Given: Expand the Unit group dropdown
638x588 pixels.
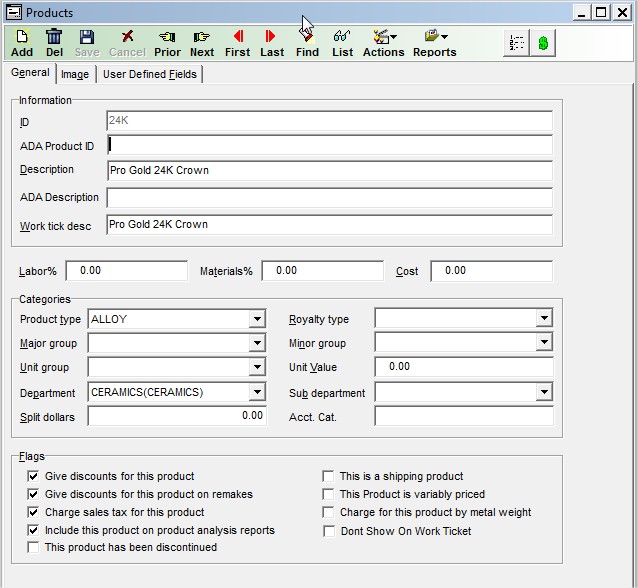Looking at the screenshot, I should (257, 367).
